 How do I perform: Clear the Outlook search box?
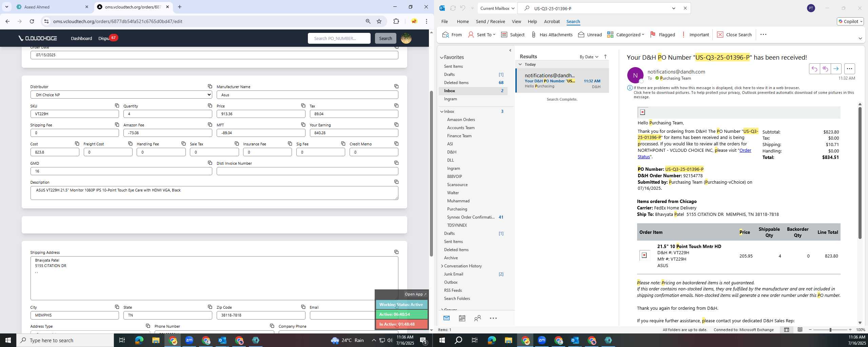coord(685,8)
